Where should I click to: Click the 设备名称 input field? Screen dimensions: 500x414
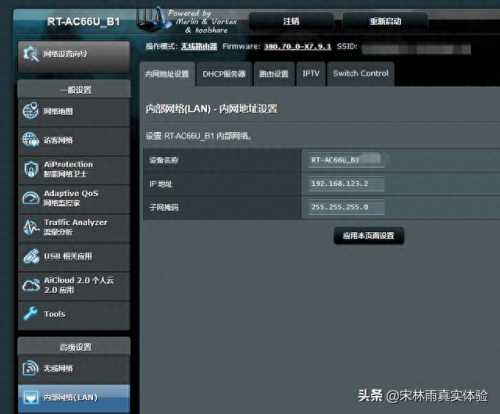[347, 160]
